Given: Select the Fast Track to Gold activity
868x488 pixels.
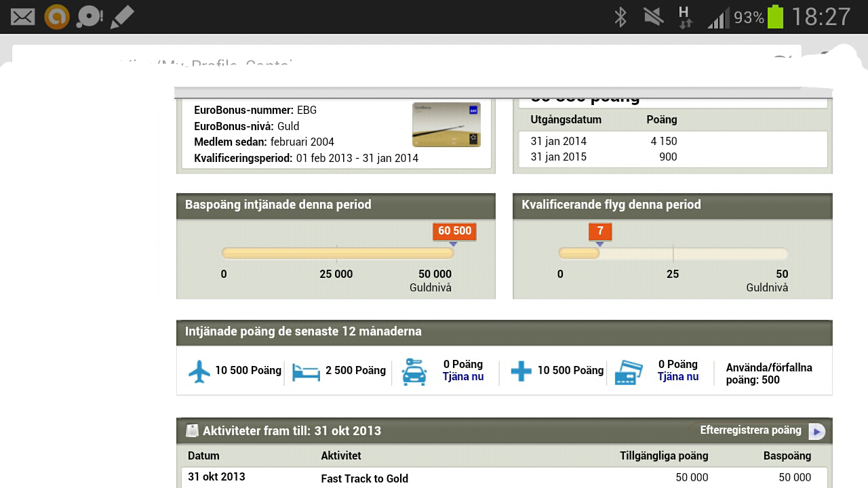Looking at the screenshot, I should click(365, 479).
